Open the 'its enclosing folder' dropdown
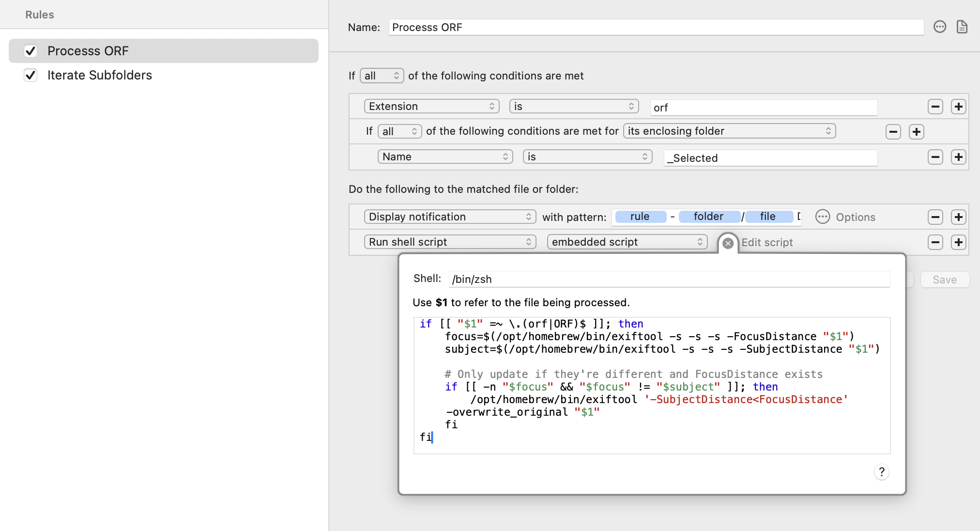Viewport: 980px width, 531px height. [x=729, y=131]
